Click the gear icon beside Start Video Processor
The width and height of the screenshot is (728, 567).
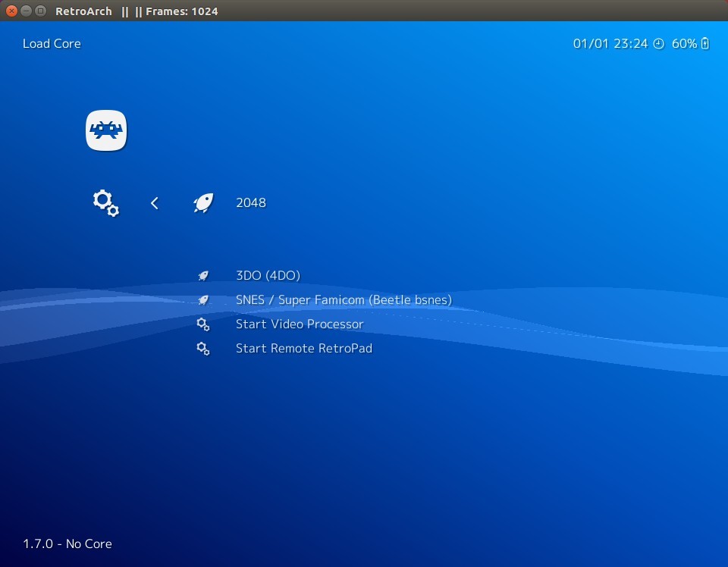202,324
